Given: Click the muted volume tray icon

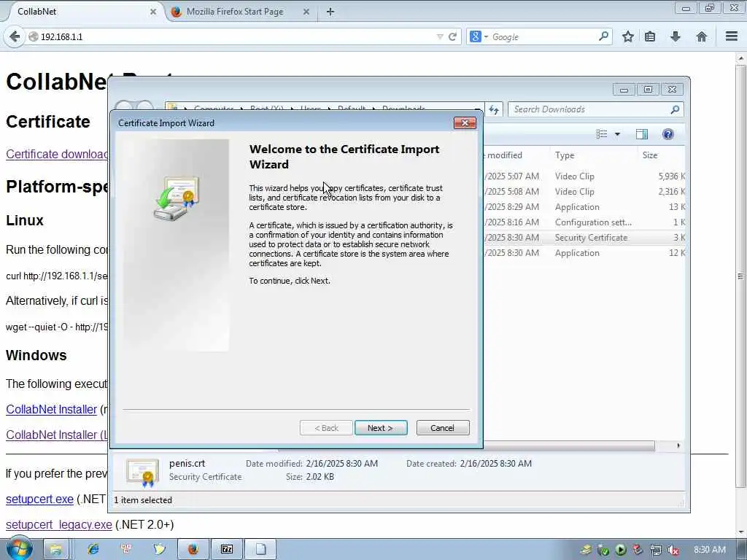Looking at the screenshot, I should point(673,550).
